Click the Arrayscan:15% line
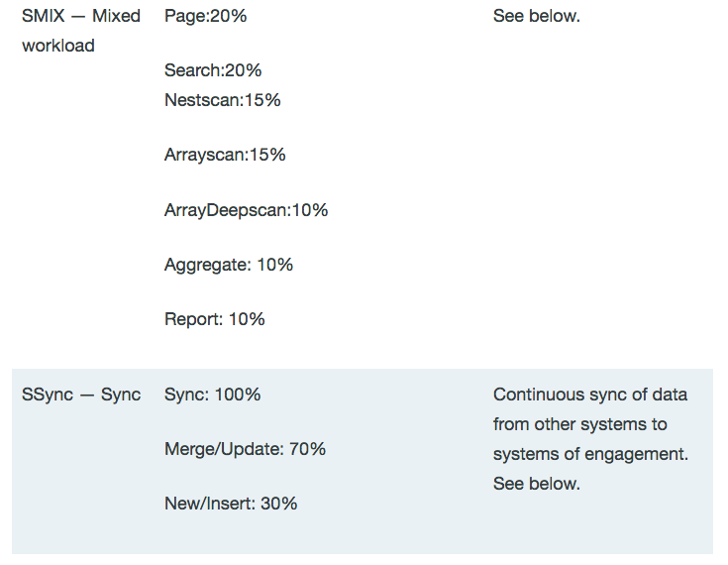The width and height of the screenshot is (728, 565). tap(225, 155)
